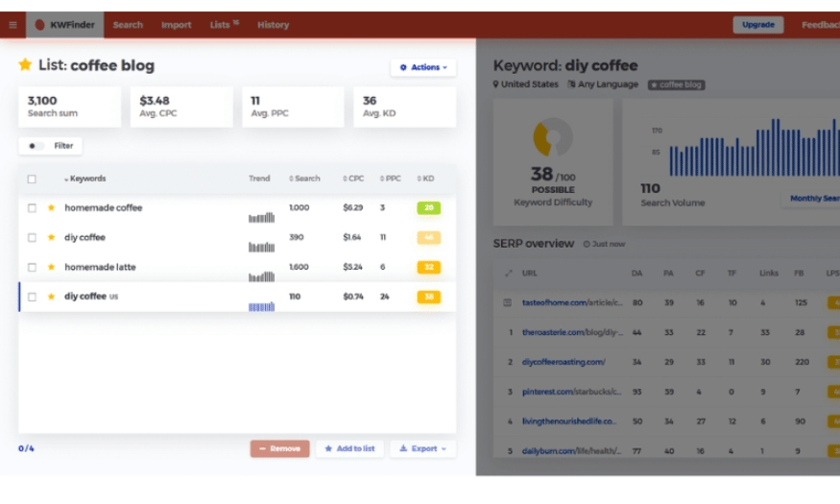
Task: Expand the Export dropdown
Action: pyautogui.click(x=422, y=448)
